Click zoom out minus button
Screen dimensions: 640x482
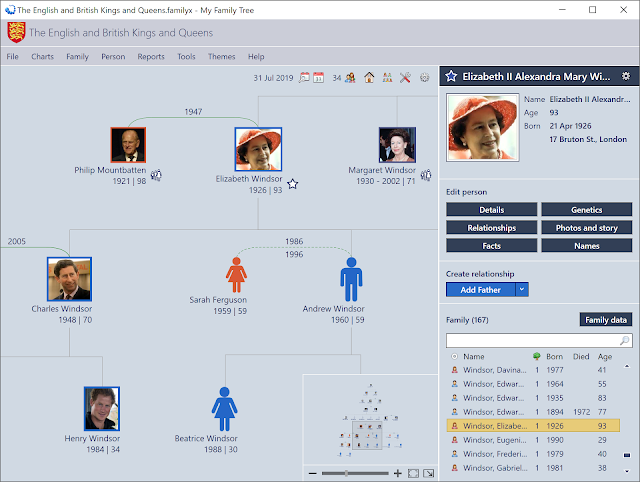tap(313, 473)
